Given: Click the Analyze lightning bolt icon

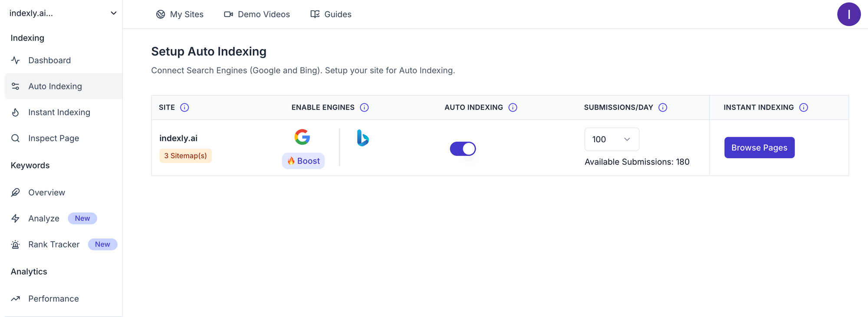Looking at the screenshot, I should click(x=16, y=219).
